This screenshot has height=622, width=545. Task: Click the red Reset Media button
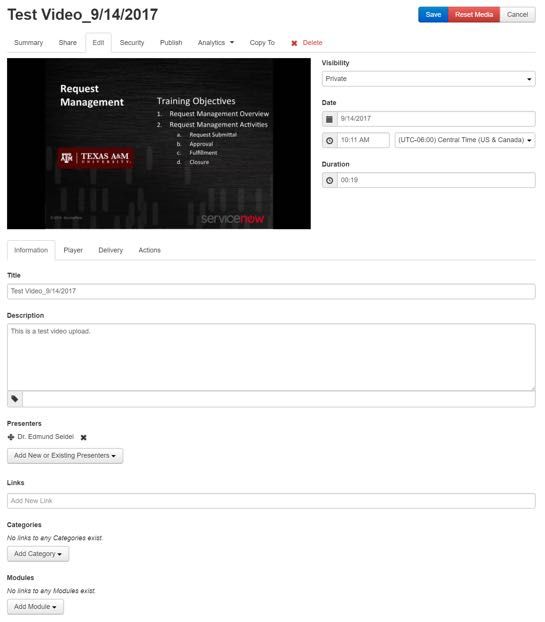click(474, 15)
